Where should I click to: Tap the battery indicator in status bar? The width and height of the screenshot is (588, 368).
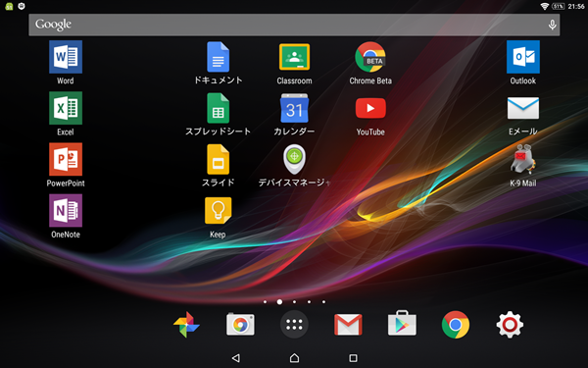[x=558, y=6]
